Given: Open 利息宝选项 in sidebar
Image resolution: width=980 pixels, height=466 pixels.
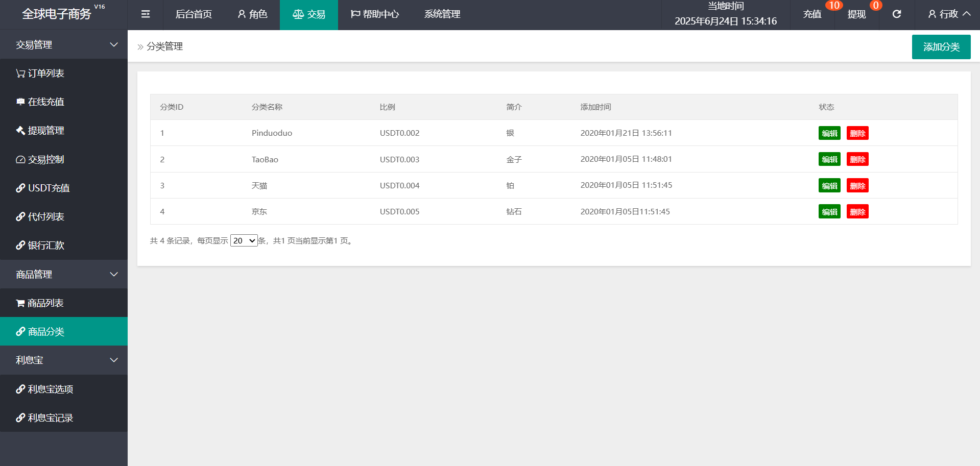Looking at the screenshot, I should click(64, 389).
